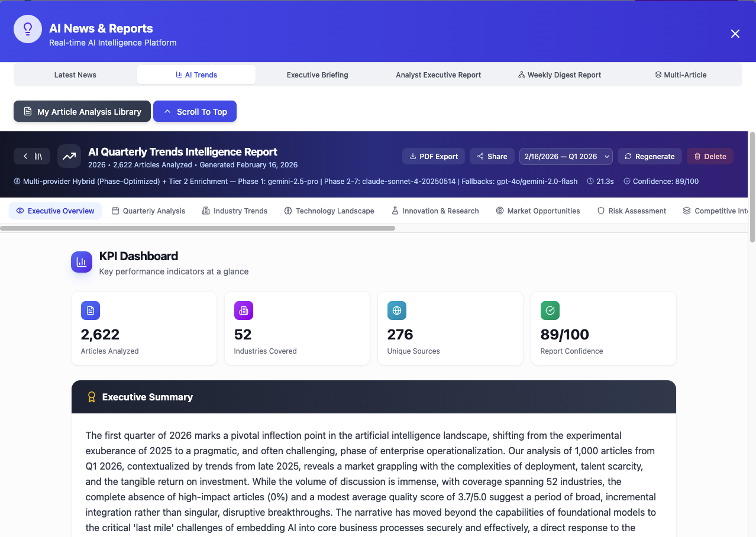Screen dimensions: 756x537
Task: Open the Risk Assessment section tab
Action: 632,211
